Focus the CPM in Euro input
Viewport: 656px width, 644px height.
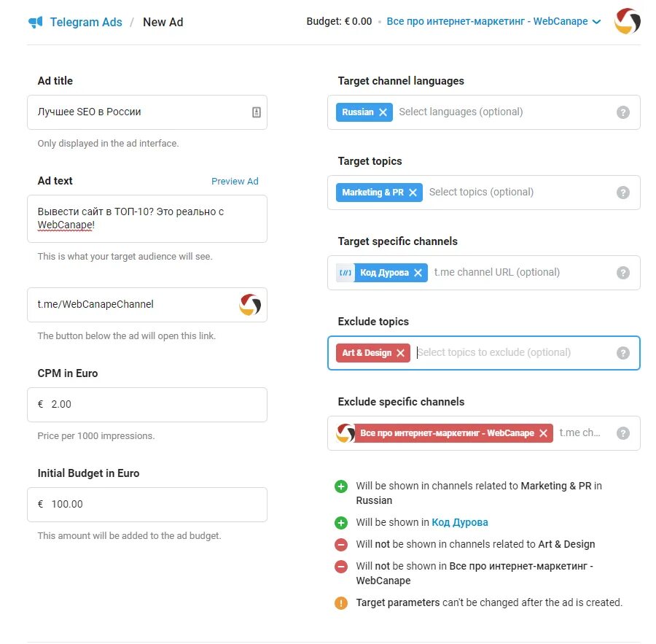[147, 405]
